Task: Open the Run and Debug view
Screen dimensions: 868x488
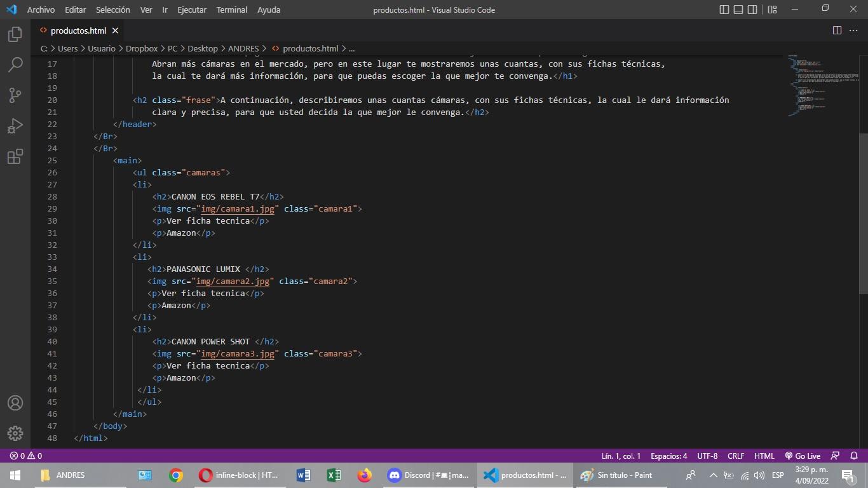Action: coord(15,126)
